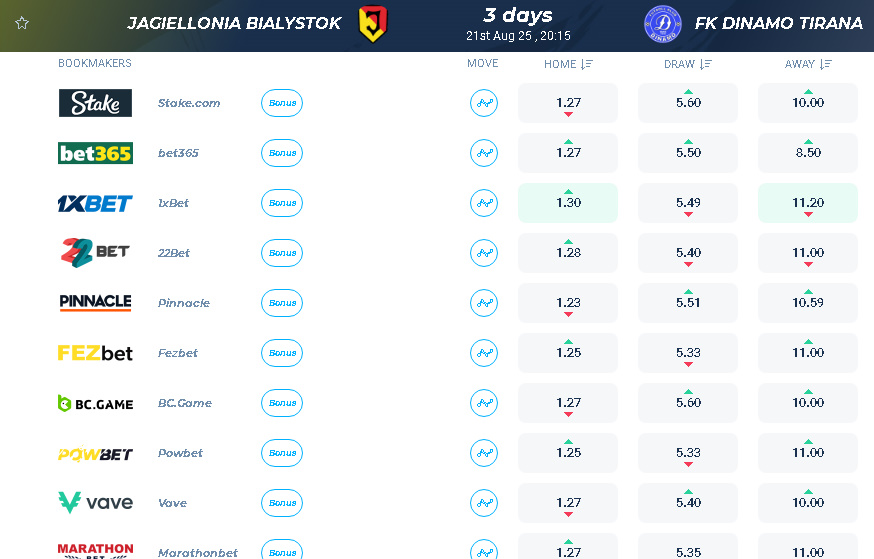Click the Jagiellonia Bialystok club crest
This screenshot has height=559, width=874.
pyautogui.click(x=373, y=24)
